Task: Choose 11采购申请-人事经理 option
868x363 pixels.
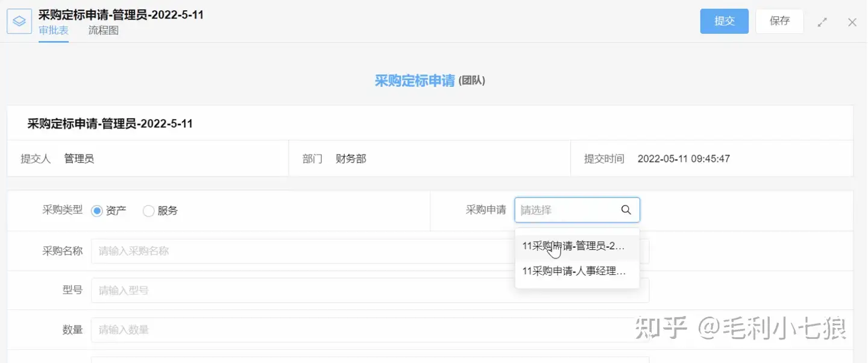Action: (577, 271)
